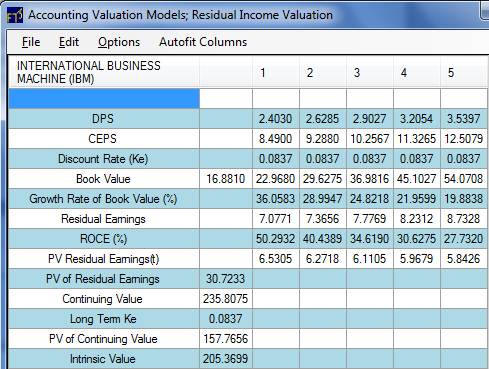489x369 pixels.
Task: Open the Options menu
Action: point(119,42)
